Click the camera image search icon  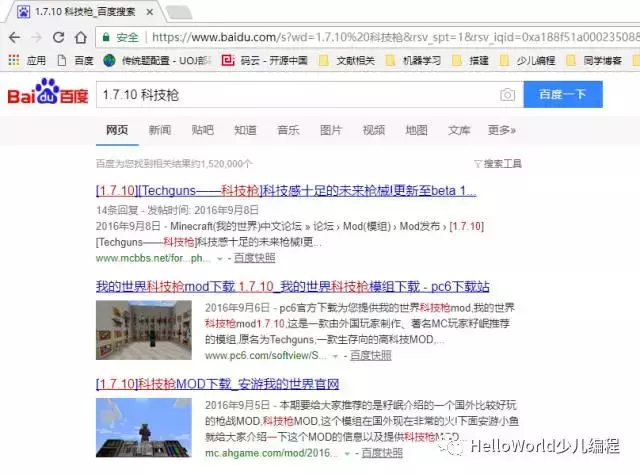pyautogui.click(x=507, y=95)
